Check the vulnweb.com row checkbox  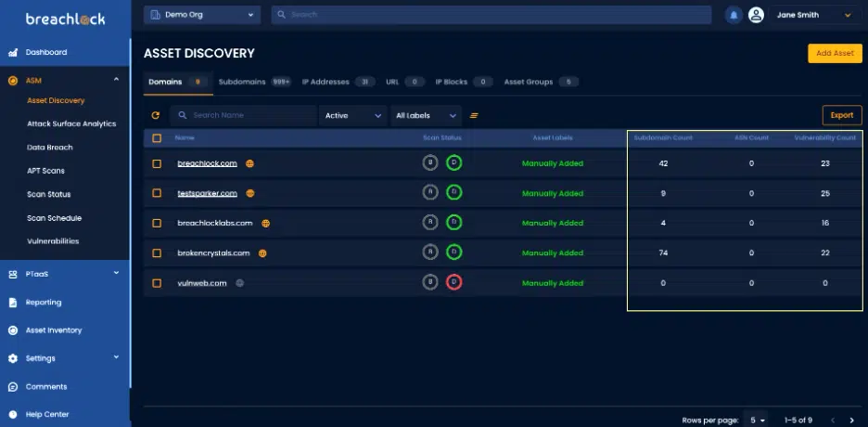[157, 283]
